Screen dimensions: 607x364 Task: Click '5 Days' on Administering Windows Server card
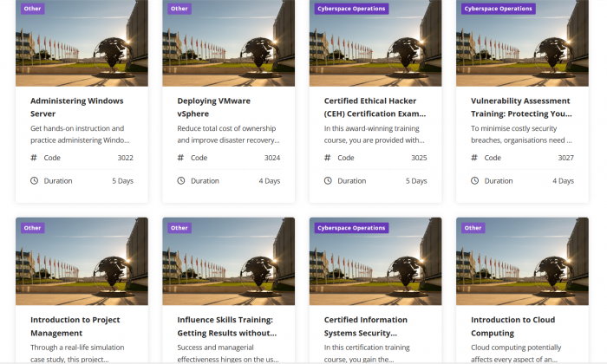(x=123, y=181)
